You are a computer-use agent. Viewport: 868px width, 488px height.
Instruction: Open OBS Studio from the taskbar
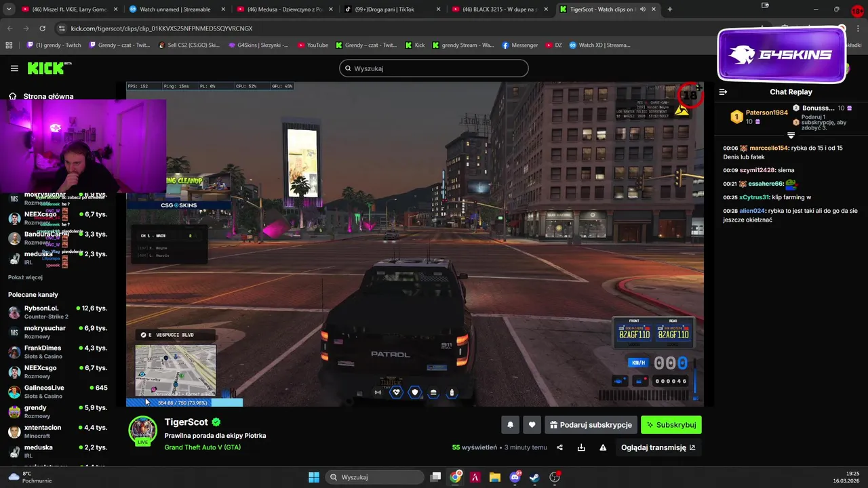coord(555,477)
